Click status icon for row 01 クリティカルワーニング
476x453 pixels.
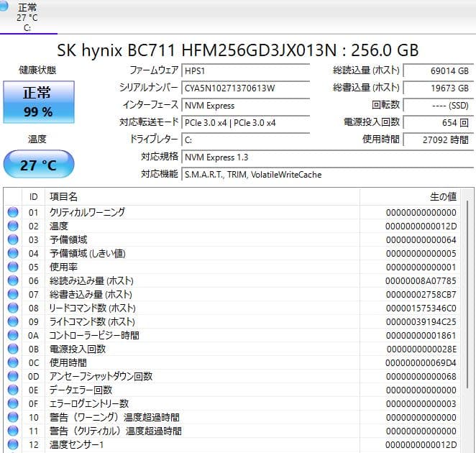(x=13, y=212)
